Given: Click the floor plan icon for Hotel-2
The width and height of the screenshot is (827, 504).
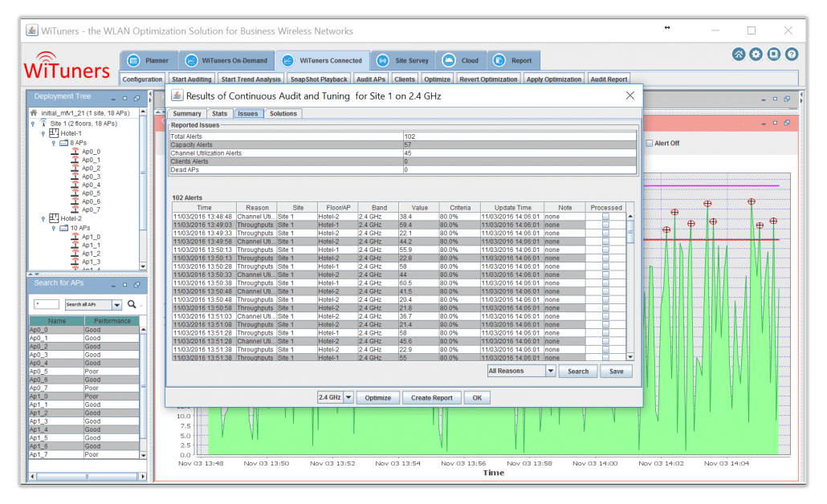Looking at the screenshot, I should pyautogui.click(x=54, y=217).
